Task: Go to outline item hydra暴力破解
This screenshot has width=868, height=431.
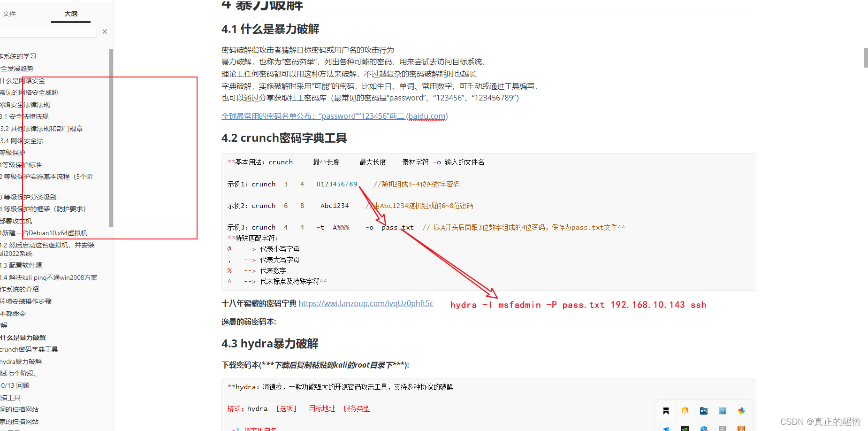Action: pos(21,362)
